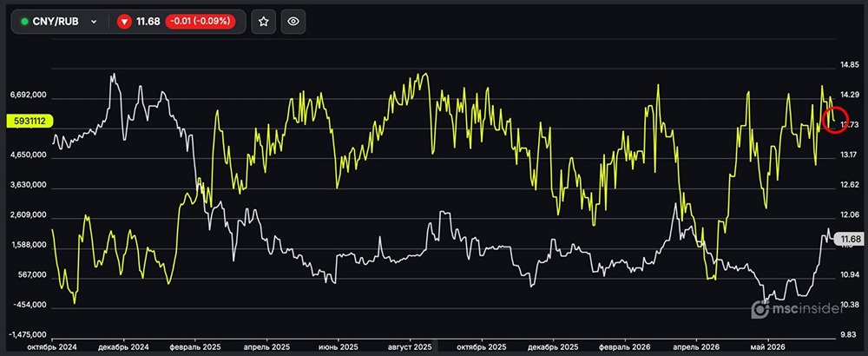Select the yellow 5931112 value label

pyautogui.click(x=26, y=120)
